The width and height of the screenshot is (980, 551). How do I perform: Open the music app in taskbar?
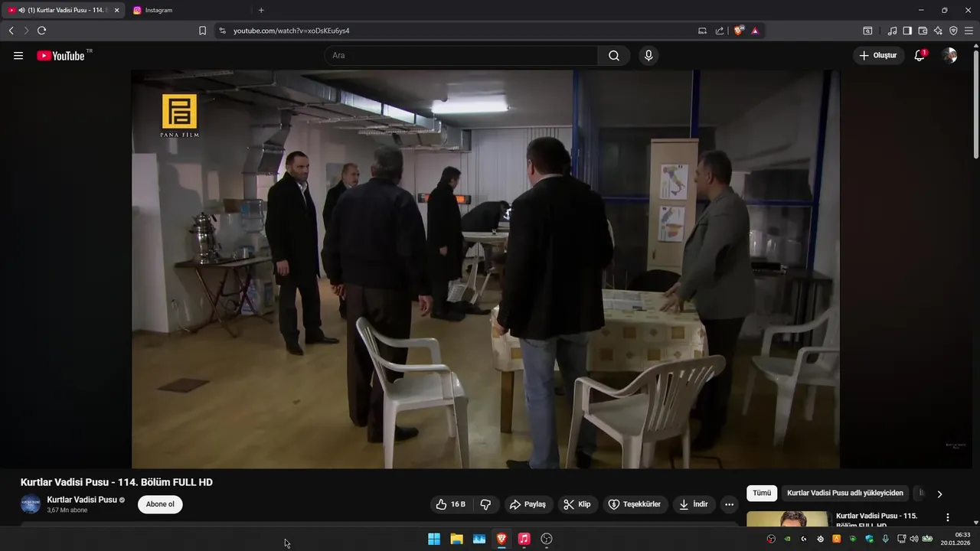[524, 539]
